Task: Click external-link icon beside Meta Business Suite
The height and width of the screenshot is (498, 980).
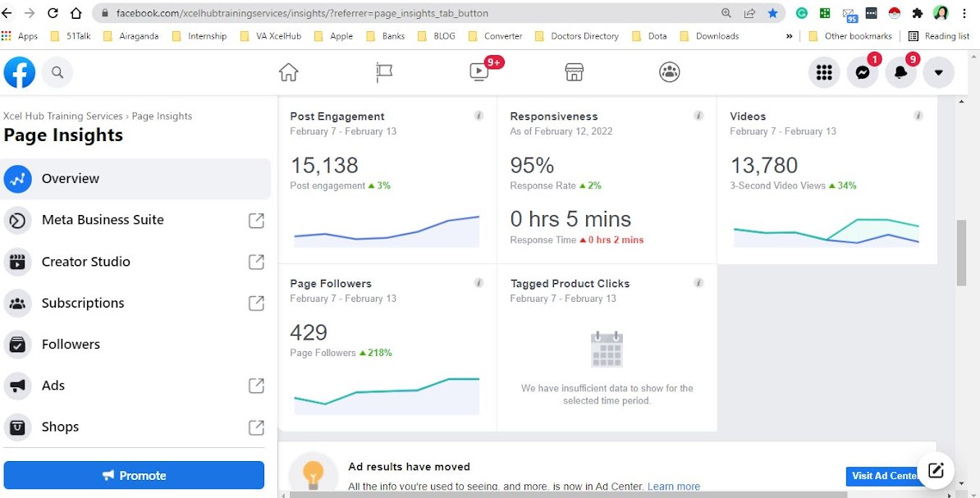Action: point(256,220)
